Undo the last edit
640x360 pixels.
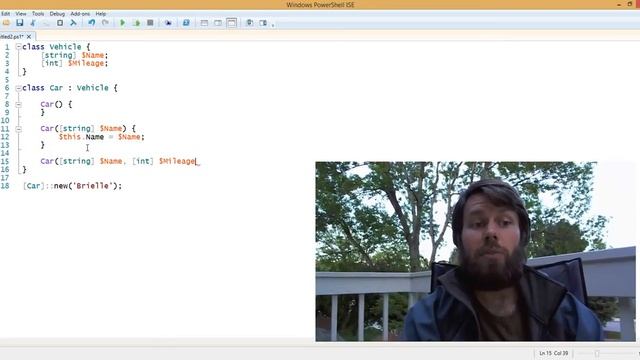coord(91,23)
